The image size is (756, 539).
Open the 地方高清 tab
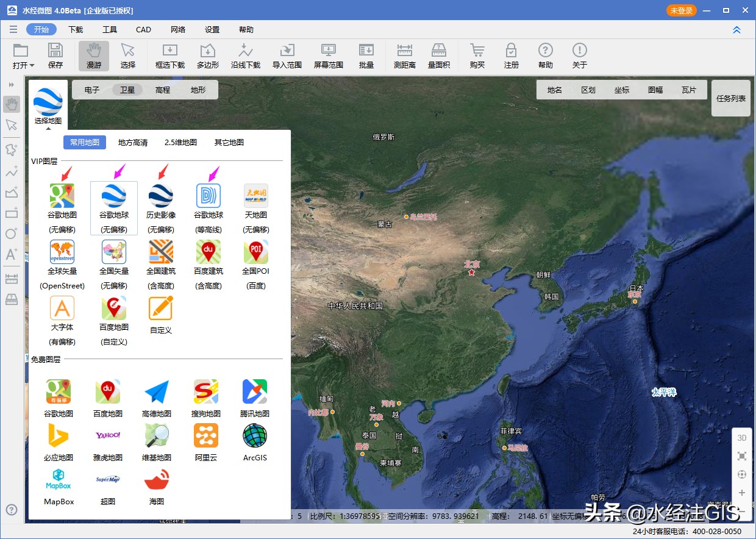coord(133,142)
